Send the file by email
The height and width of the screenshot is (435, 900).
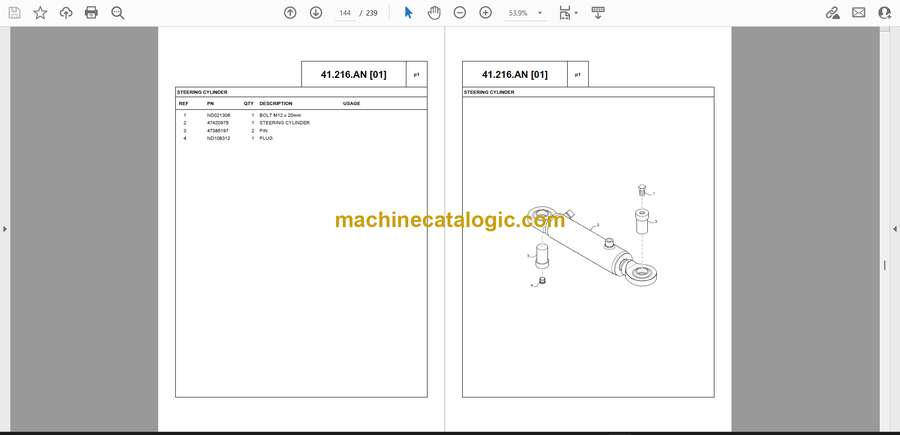pyautogui.click(x=859, y=13)
